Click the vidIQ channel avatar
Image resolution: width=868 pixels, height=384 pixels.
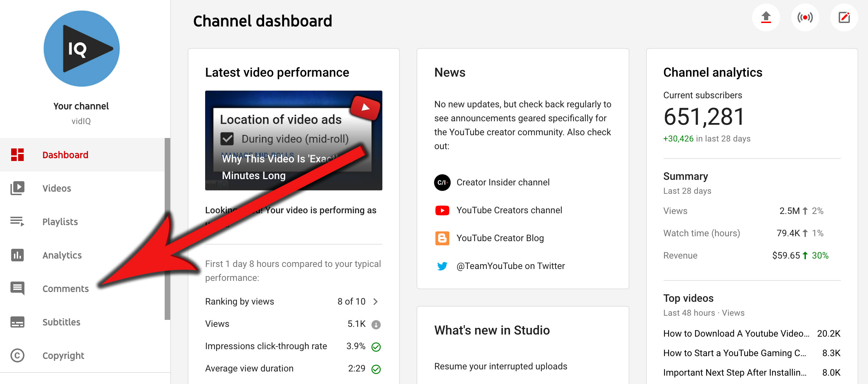(x=82, y=49)
